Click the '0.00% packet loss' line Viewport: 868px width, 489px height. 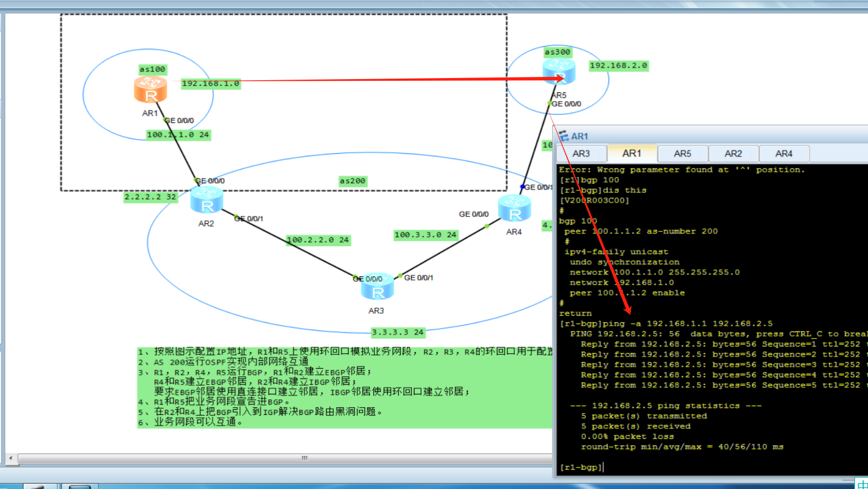[628, 436]
